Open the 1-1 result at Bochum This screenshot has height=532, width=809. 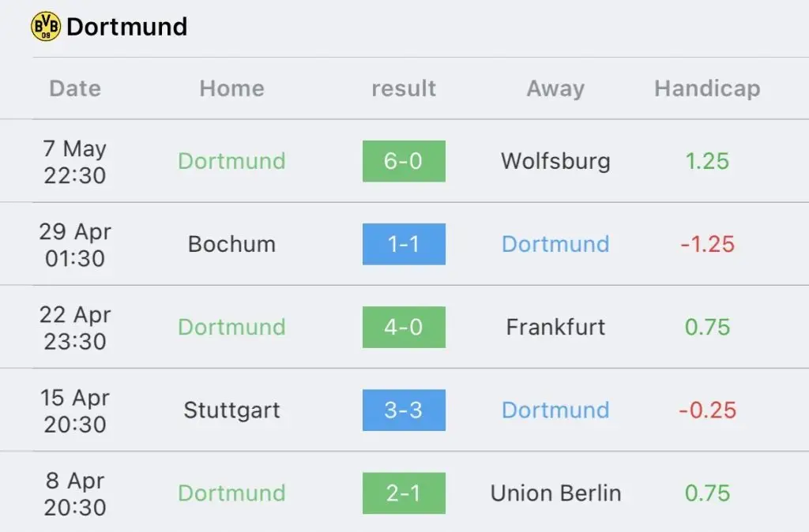(x=404, y=245)
